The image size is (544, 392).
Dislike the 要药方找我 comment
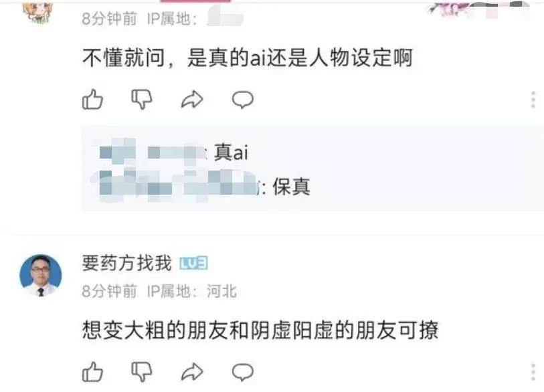(142, 372)
